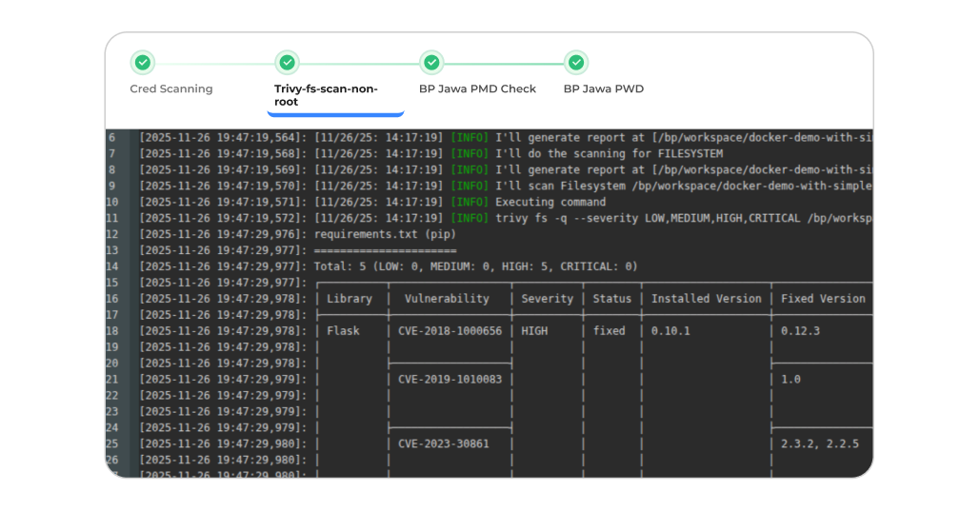Open the Cred Scanning stage tab
This screenshot has width=980, height=511.
coord(171,89)
